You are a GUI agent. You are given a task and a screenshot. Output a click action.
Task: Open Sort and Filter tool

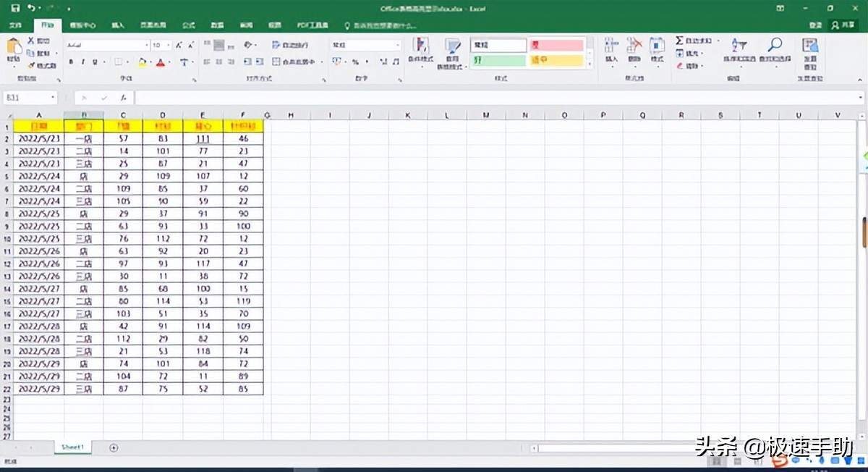pyautogui.click(x=739, y=49)
